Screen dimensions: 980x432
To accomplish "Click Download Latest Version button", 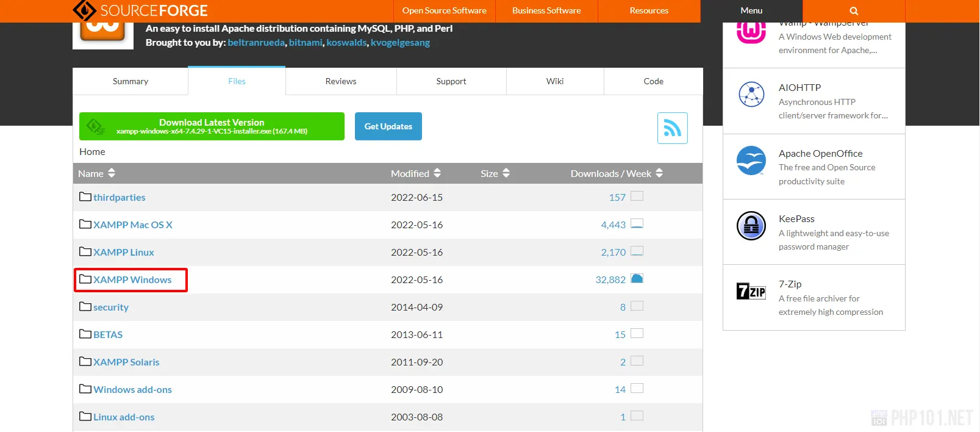I will [x=212, y=126].
